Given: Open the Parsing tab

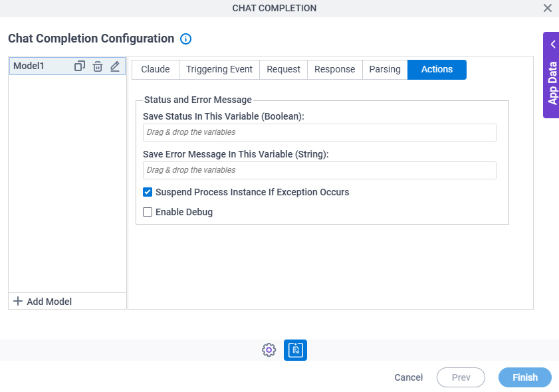Looking at the screenshot, I should click(x=385, y=70).
